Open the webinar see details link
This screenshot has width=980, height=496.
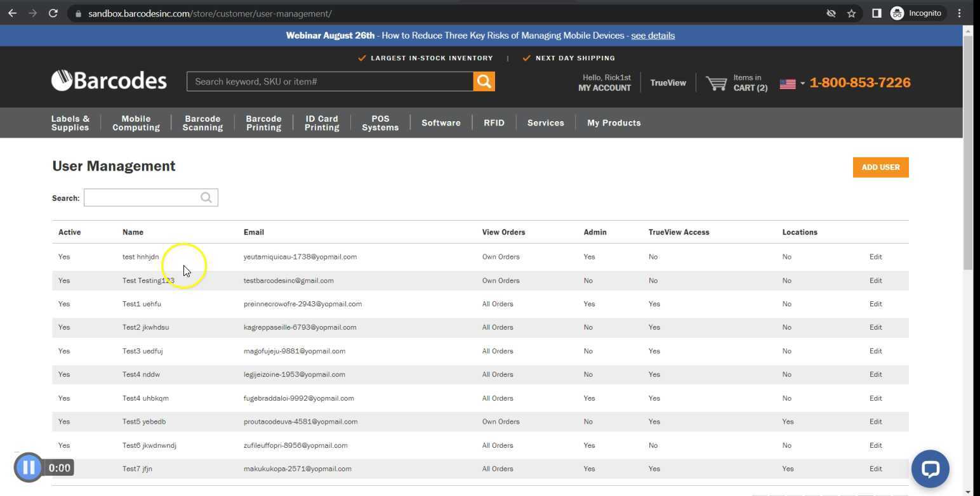(x=652, y=36)
